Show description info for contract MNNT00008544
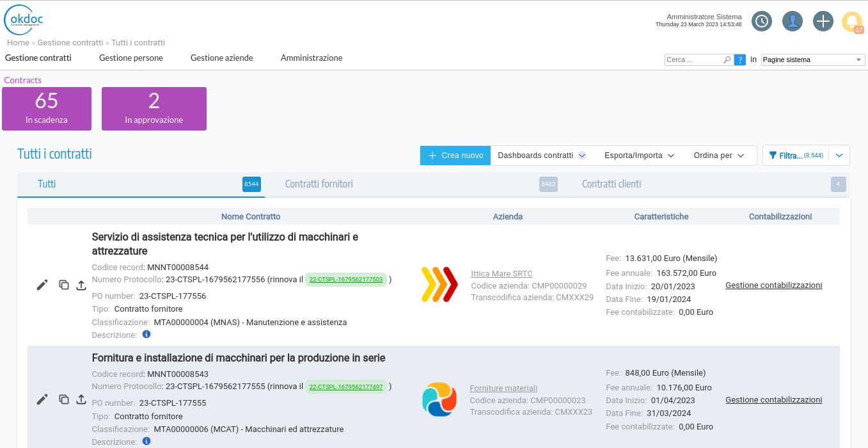Viewport: 868px width, 448px height. pos(146,334)
